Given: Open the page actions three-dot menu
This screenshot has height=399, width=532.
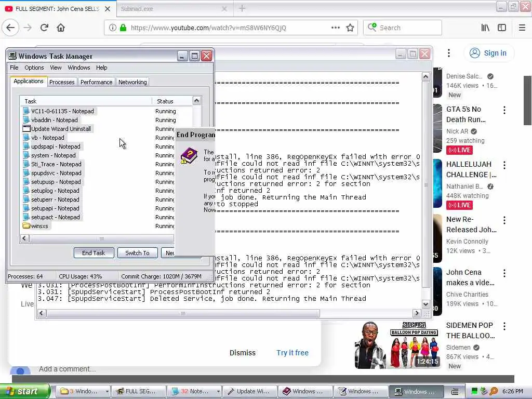Looking at the screenshot, I should (335, 28).
